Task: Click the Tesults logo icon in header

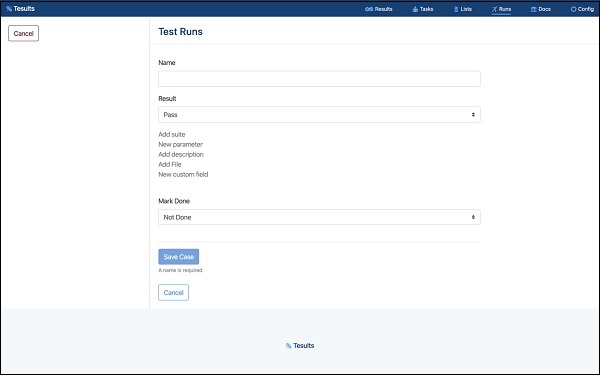Action: point(9,9)
